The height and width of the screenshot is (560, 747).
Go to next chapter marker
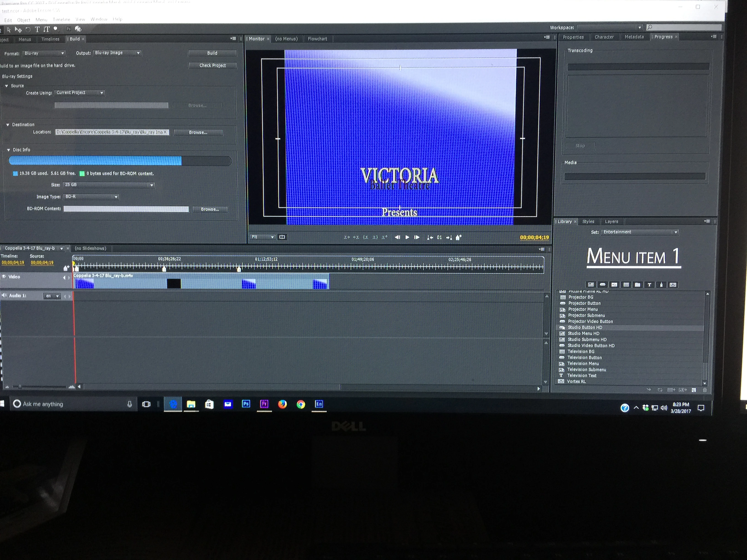point(449,237)
